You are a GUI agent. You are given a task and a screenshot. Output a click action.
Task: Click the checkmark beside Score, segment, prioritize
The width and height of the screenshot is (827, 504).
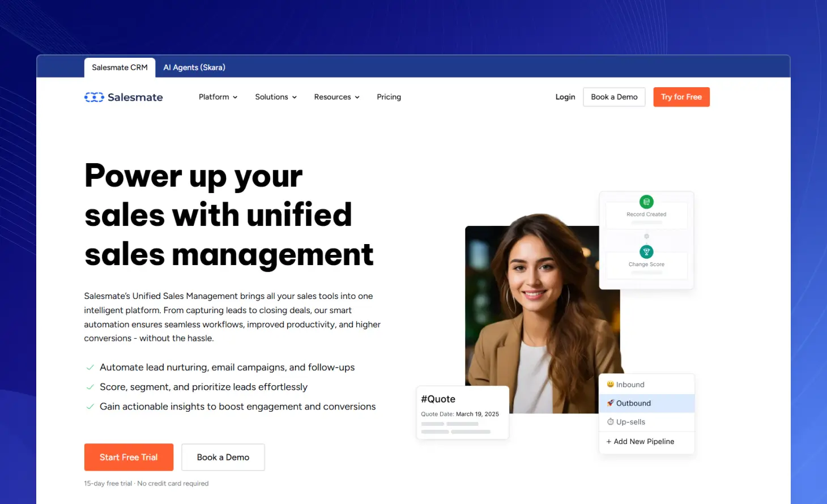tap(89, 387)
